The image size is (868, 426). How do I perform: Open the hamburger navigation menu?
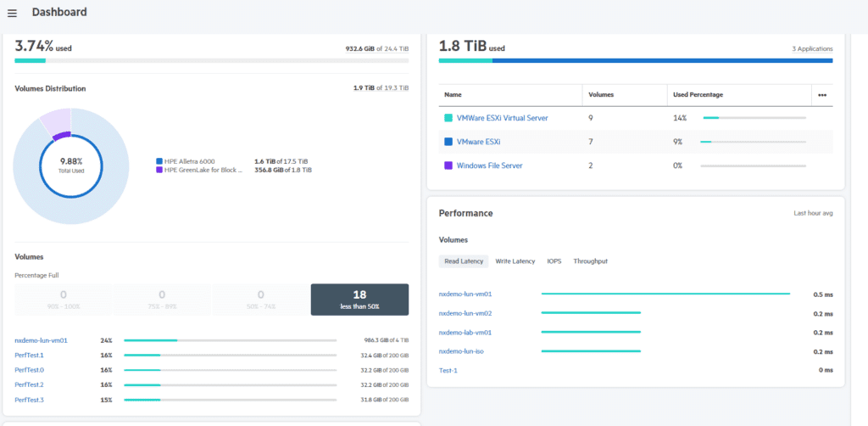click(x=12, y=13)
